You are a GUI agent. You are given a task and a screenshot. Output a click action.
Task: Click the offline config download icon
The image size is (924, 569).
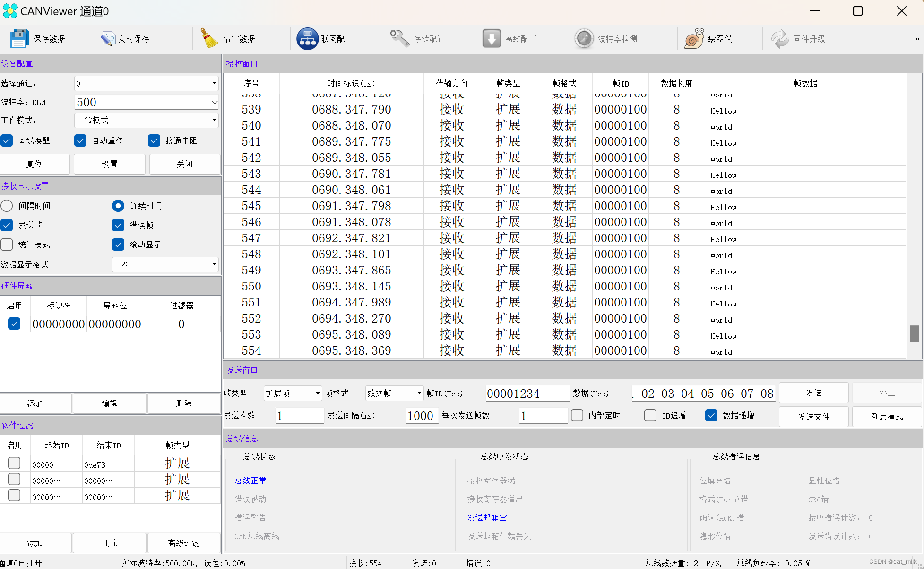point(492,39)
